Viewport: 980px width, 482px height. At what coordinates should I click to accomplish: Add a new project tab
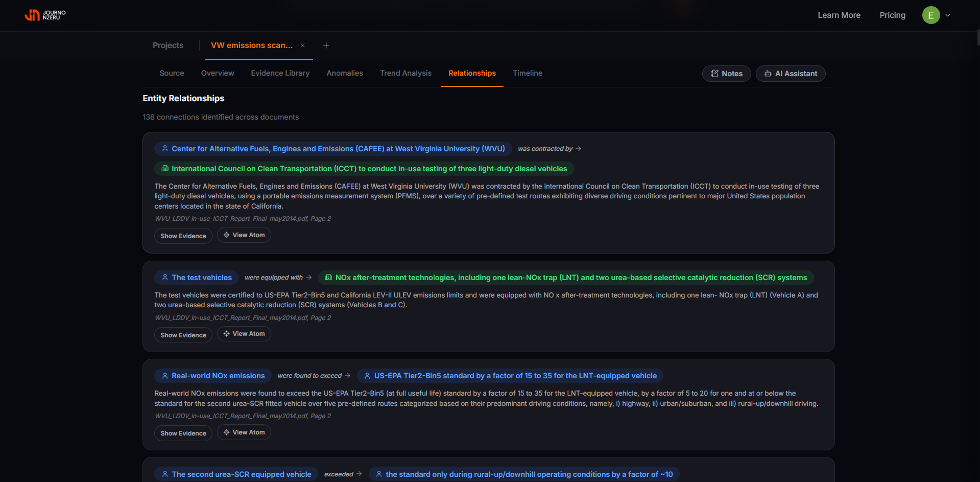click(326, 45)
